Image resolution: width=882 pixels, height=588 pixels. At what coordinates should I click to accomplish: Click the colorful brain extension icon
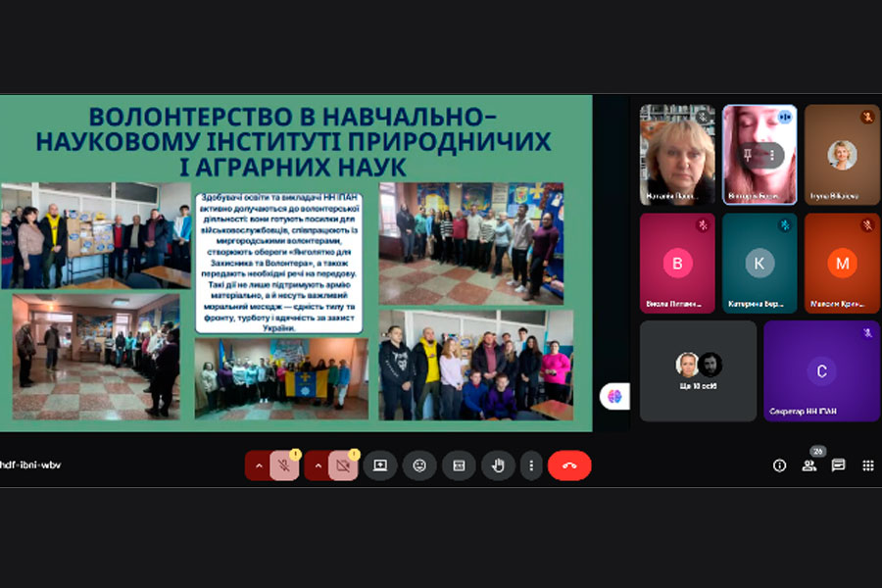coord(614,397)
